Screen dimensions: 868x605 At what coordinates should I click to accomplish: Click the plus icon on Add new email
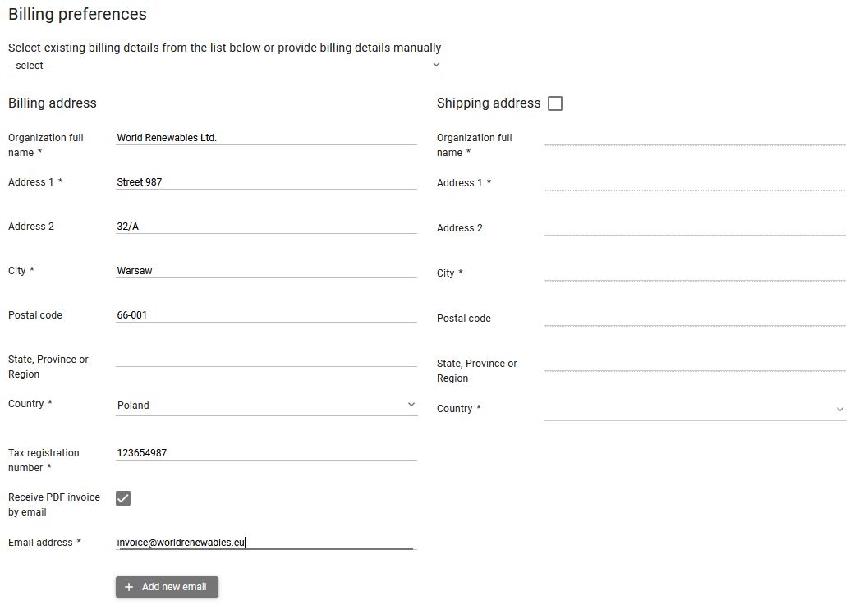click(129, 587)
